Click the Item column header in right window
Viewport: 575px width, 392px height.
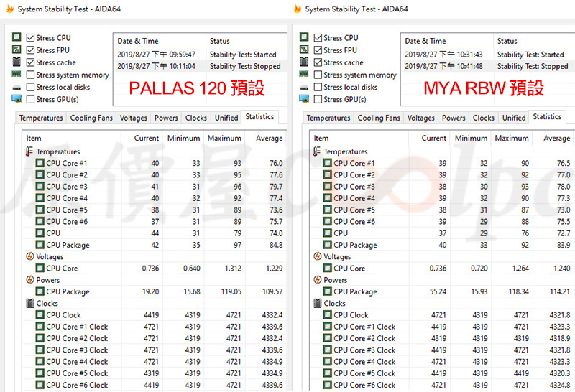[359, 138]
